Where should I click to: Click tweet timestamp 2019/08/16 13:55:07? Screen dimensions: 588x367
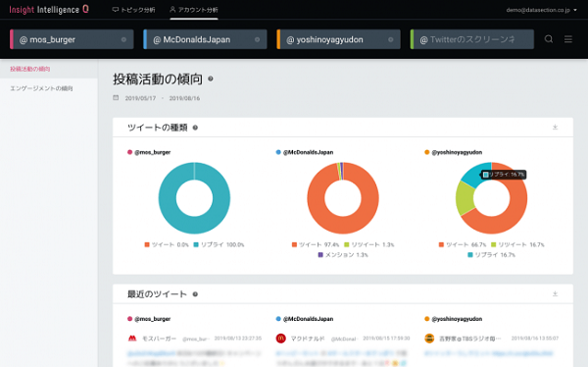click(535, 339)
